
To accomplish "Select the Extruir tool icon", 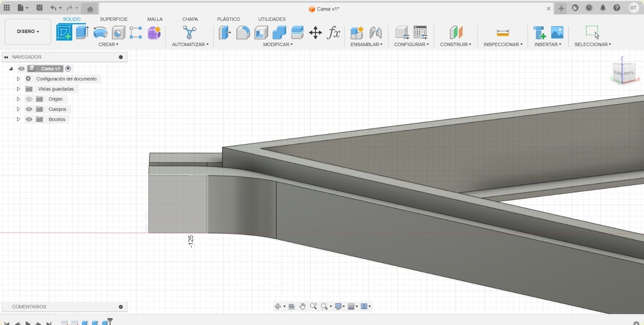I will pyautogui.click(x=82, y=33).
